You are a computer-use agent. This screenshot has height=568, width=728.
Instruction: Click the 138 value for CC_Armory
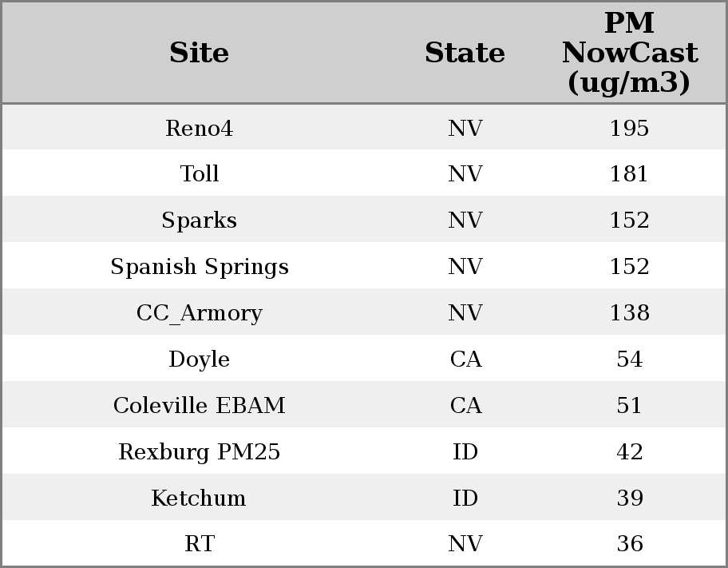click(x=629, y=313)
